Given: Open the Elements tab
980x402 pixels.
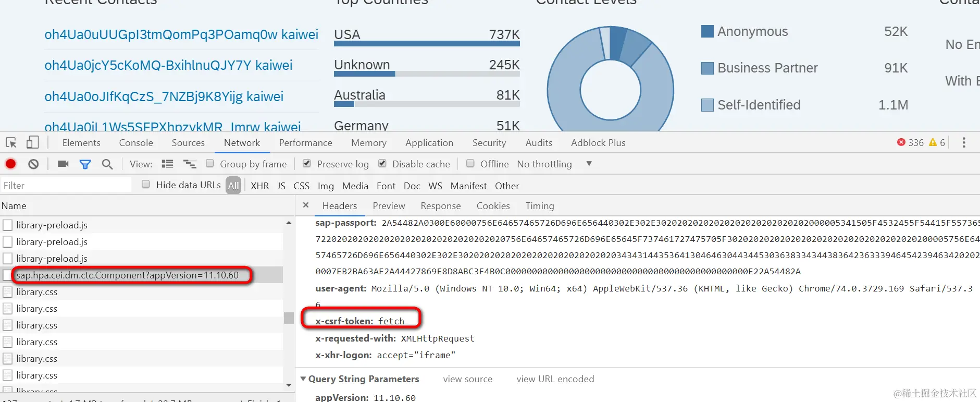Looking at the screenshot, I should click(81, 143).
